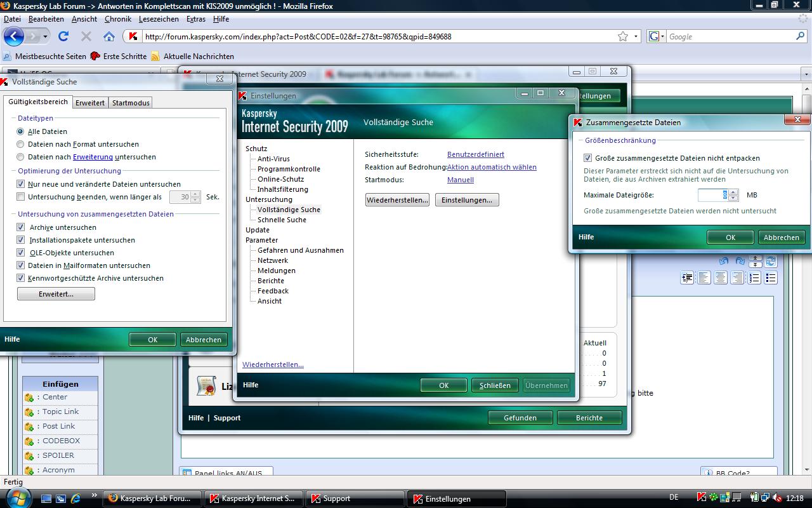Insert bulleted list in forum editor
812x508 pixels.
pyautogui.click(x=771, y=277)
